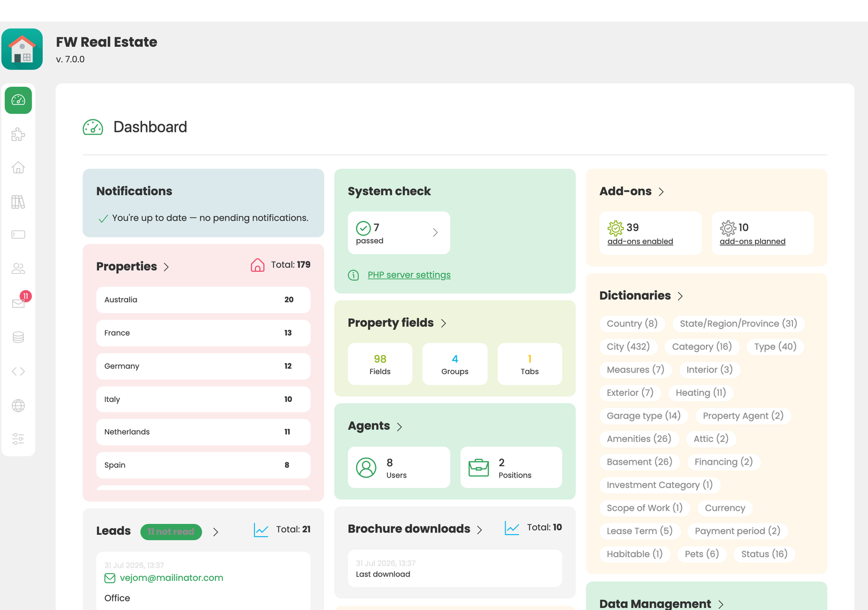This screenshot has height=610, width=868.
Task: Open the books dictionaries sidebar icon
Action: [18, 202]
